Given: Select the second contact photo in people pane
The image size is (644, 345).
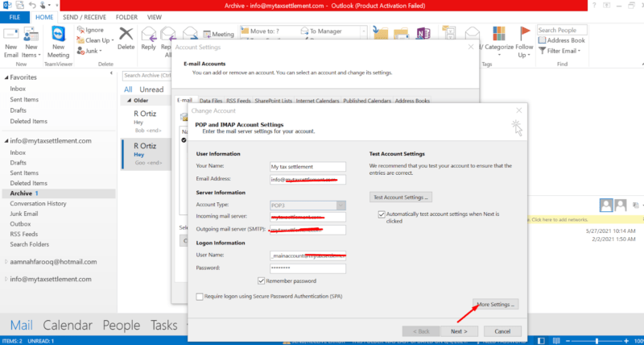Looking at the screenshot, I should (620, 205).
